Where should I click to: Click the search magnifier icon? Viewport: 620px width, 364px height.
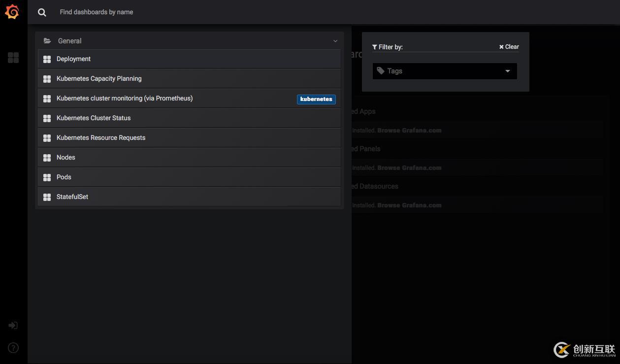[42, 12]
